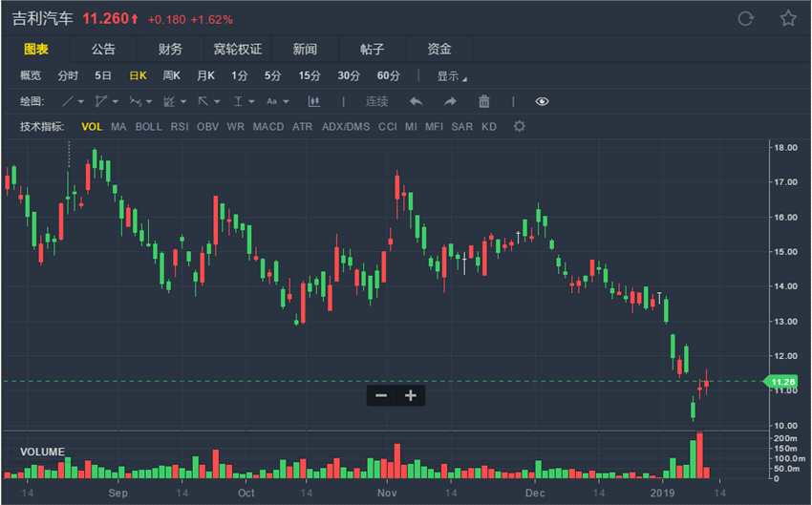Image resolution: width=812 pixels, height=505 pixels.
Task: Zoom out chart with minus button
Action: pyautogui.click(x=381, y=395)
